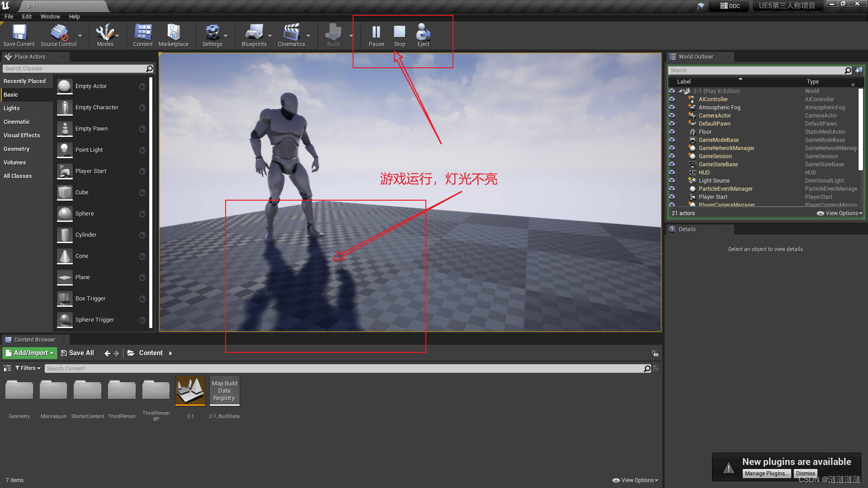
Task: Open the Window menu
Action: (50, 16)
